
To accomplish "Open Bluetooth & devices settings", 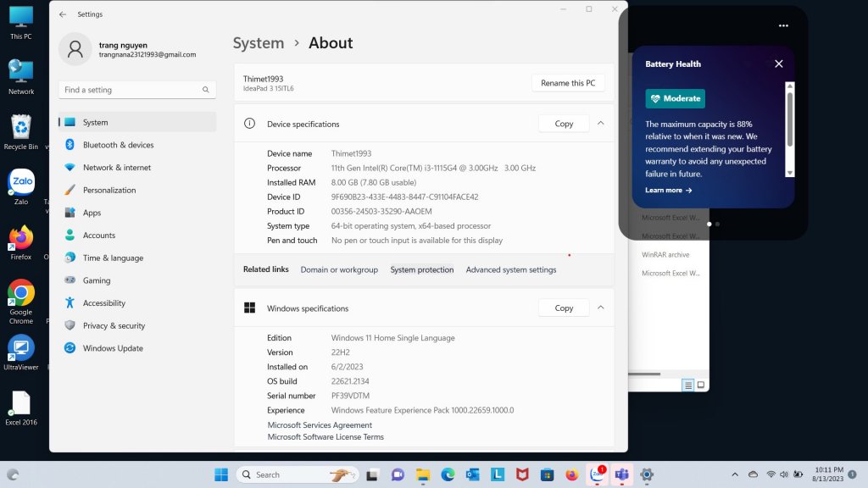I will [137, 145].
